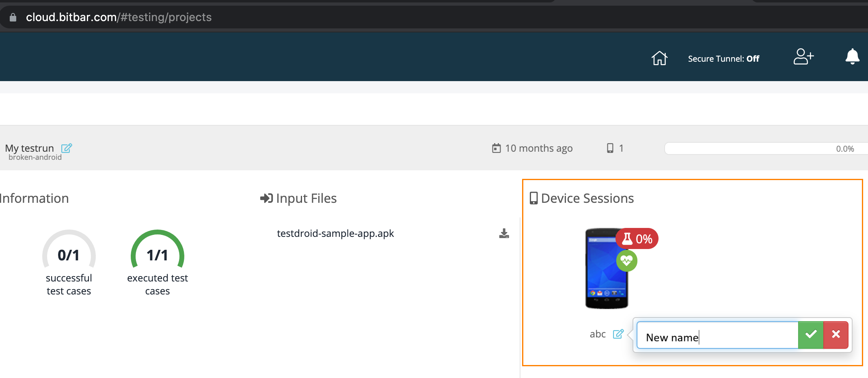Click the edit pencil next to My testrun
868x378 pixels.
click(x=67, y=148)
